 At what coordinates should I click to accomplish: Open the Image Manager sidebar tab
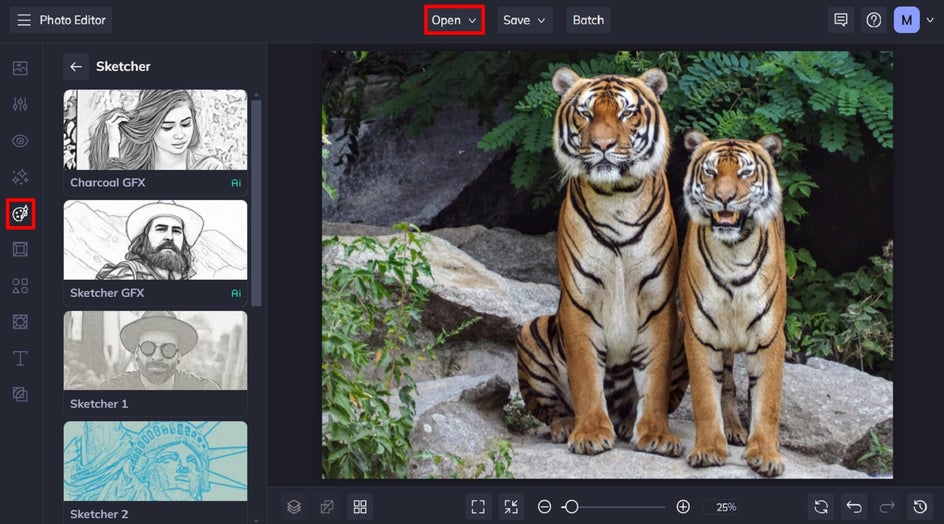pyautogui.click(x=20, y=68)
